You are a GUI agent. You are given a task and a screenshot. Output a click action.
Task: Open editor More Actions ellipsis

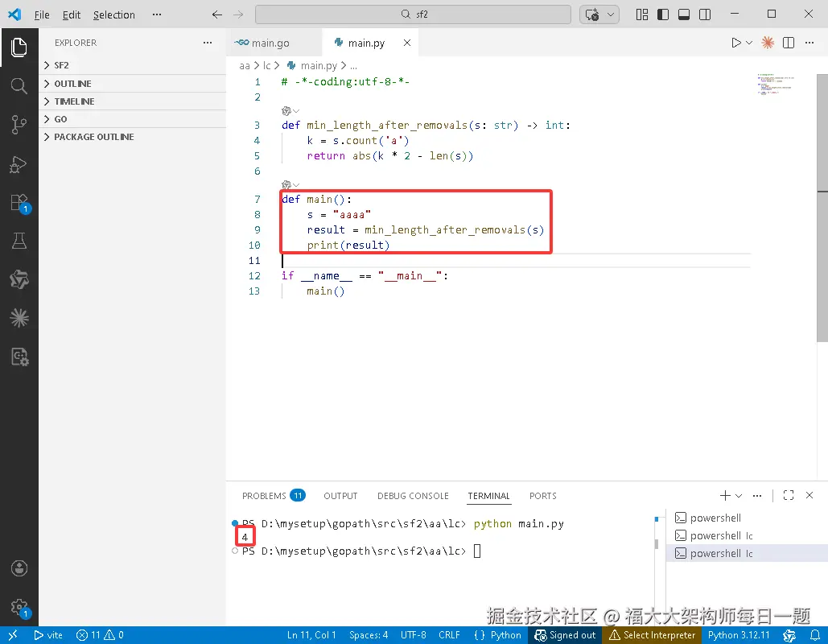coord(809,43)
